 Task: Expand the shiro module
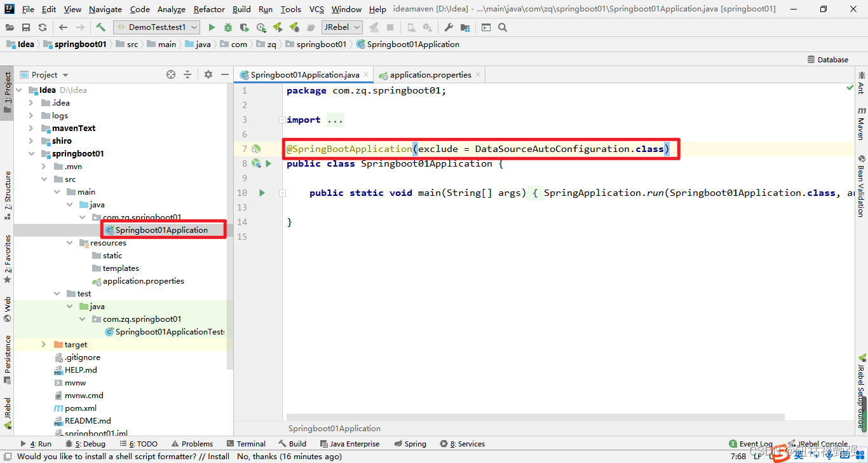click(31, 141)
